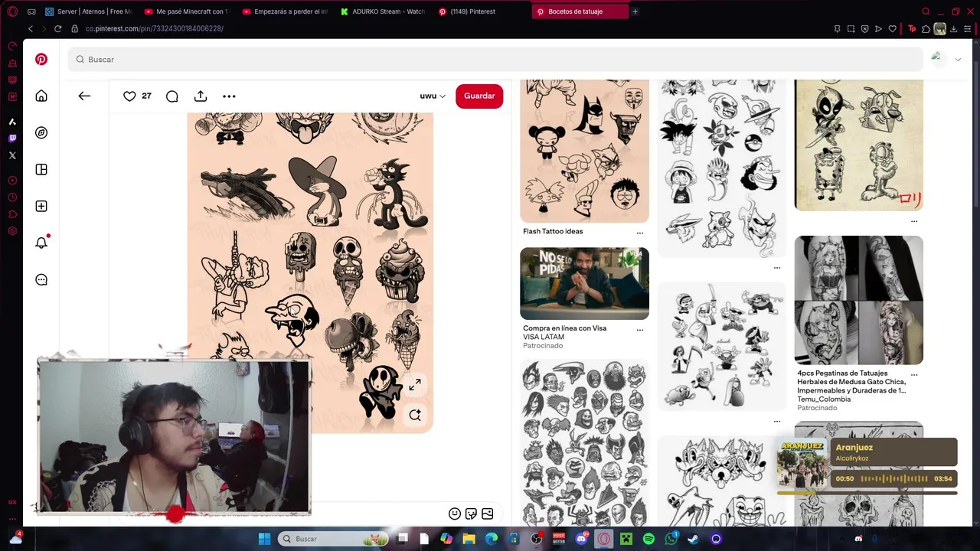This screenshot has height=551, width=980.
Task: Open the pin's more options dots
Action: [229, 96]
